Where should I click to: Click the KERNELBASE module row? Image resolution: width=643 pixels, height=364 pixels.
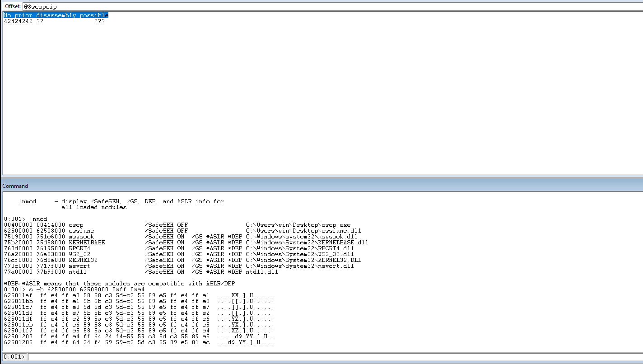click(x=87, y=243)
